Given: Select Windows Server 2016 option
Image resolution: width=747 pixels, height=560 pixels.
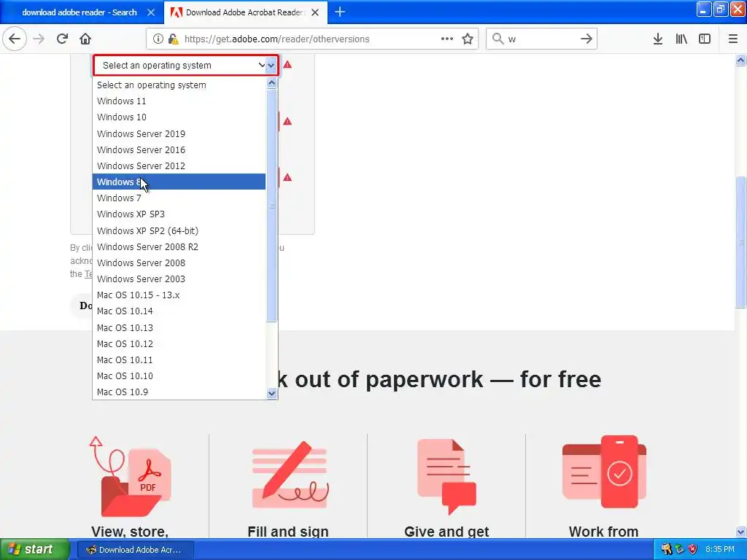Looking at the screenshot, I should (x=179, y=150).
